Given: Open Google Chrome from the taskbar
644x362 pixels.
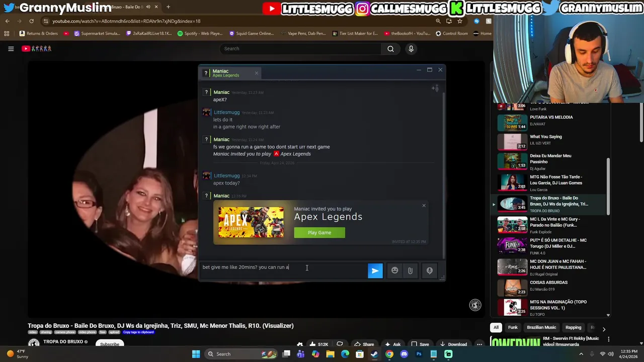Looking at the screenshot, I should tap(389, 354).
